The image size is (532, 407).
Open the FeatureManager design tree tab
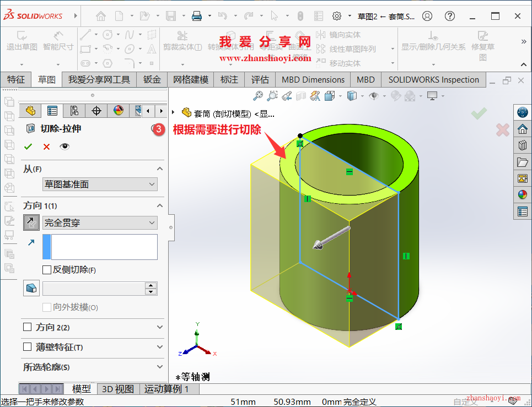tap(30, 111)
